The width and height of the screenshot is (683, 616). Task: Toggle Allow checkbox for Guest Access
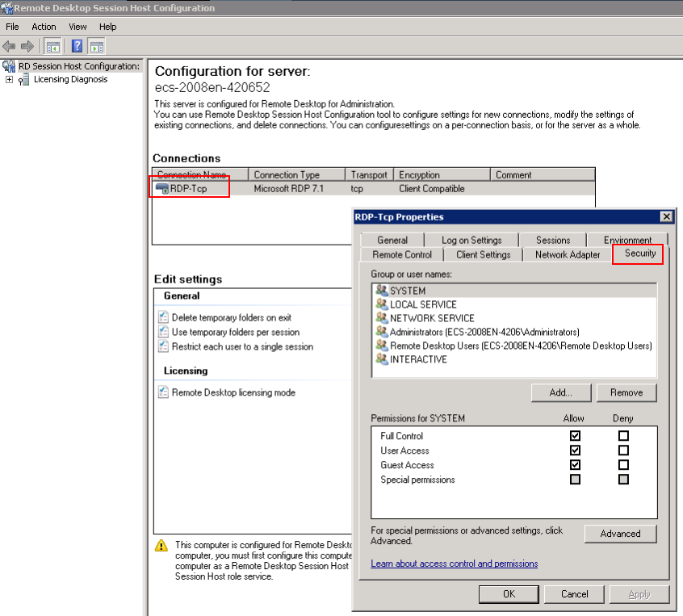tap(575, 465)
